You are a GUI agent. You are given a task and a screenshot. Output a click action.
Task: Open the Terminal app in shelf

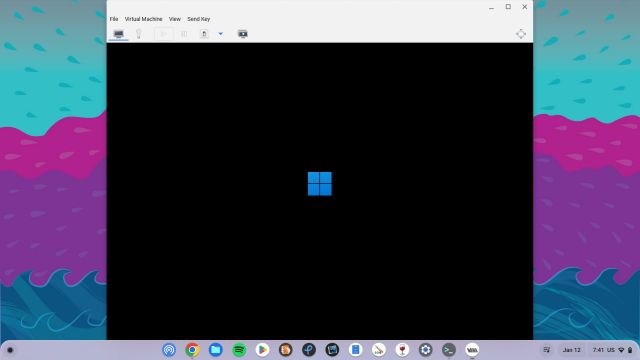449,350
